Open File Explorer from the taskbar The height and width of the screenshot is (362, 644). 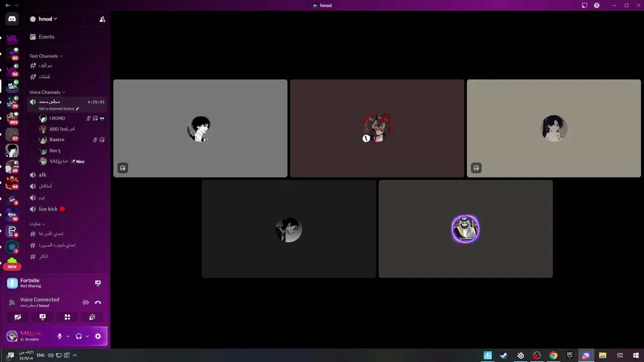point(603,355)
